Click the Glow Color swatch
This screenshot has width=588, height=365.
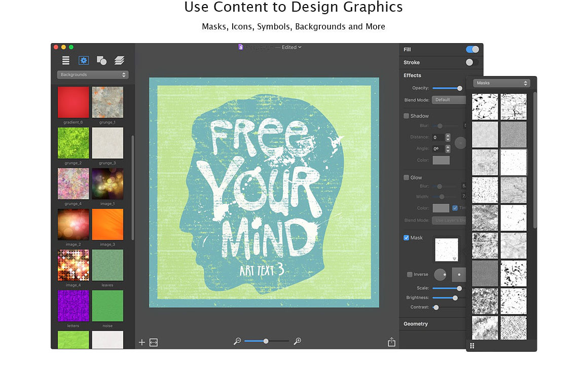[x=441, y=208]
